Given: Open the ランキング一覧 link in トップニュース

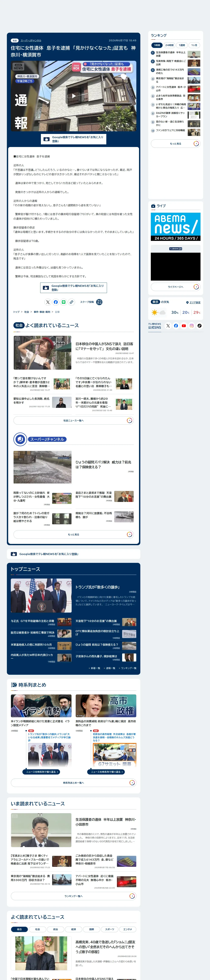Looking at the screenshot, I should [x=128, y=668].
